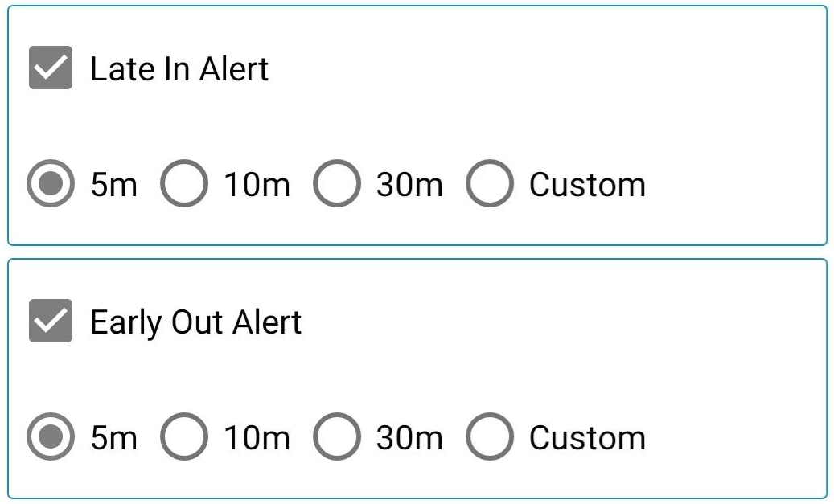Select 30m radio button for Early Out Alert
The image size is (834, 504).
tap(336, 438)
